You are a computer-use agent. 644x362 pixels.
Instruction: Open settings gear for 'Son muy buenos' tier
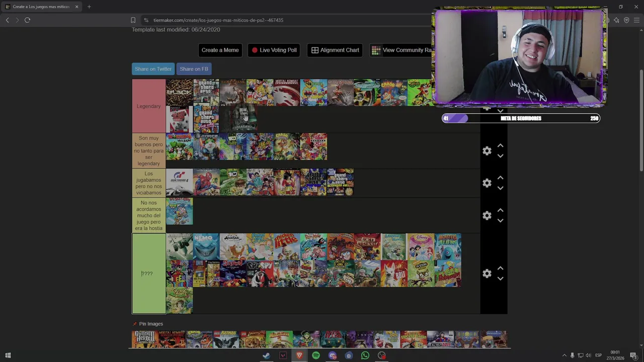point(487,151)
